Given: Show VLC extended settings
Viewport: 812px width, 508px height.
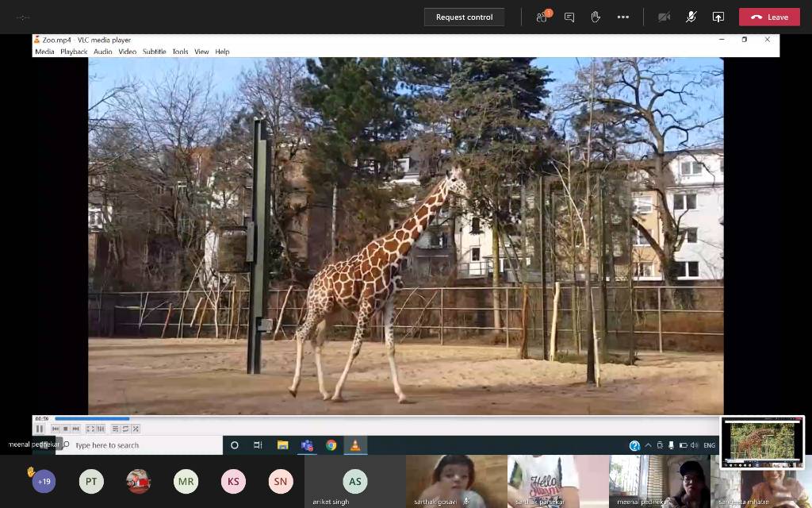Looking at the screenshot, I should tap(101, 429).
